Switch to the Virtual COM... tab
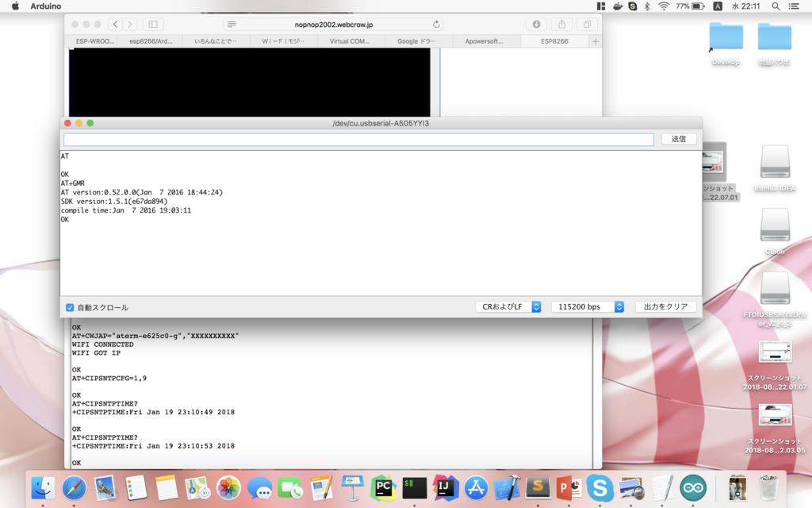Viewport: 812px width, 508px height. point(350,41)
